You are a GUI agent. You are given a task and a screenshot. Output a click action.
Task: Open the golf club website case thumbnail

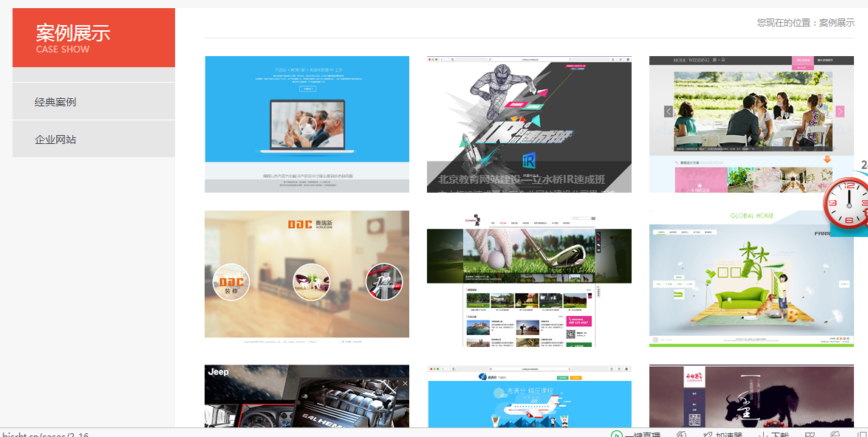(529, 279)
